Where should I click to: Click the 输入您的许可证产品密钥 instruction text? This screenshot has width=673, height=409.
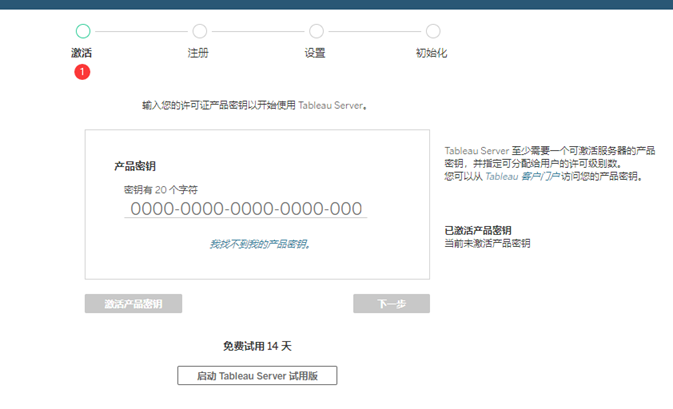(255, 105)
